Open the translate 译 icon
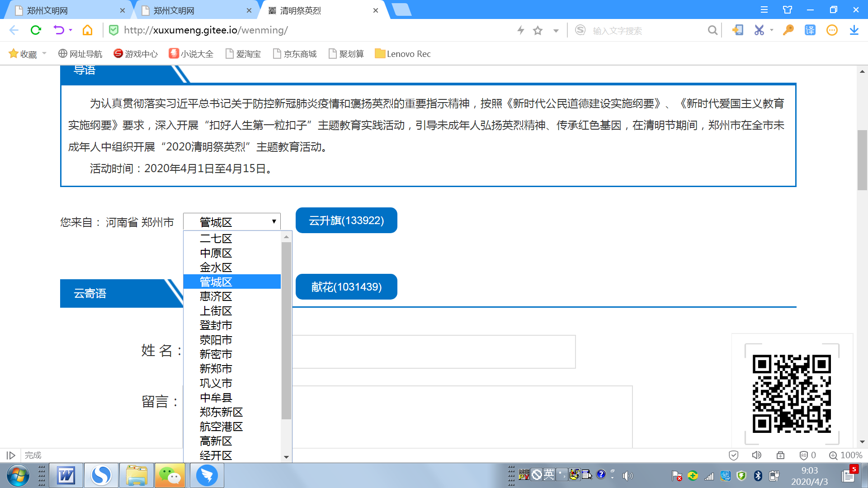Screen dimensions: 868x488 tap(810, 30)
